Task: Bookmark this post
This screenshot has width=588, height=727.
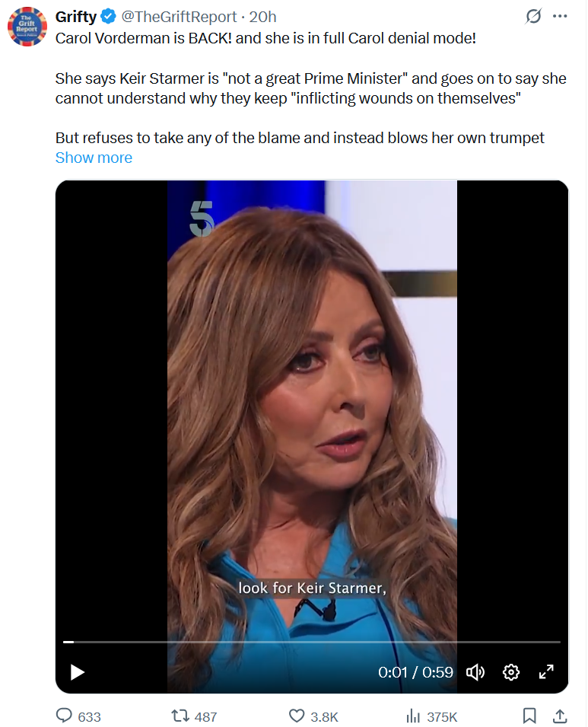Action: point(529,716)
